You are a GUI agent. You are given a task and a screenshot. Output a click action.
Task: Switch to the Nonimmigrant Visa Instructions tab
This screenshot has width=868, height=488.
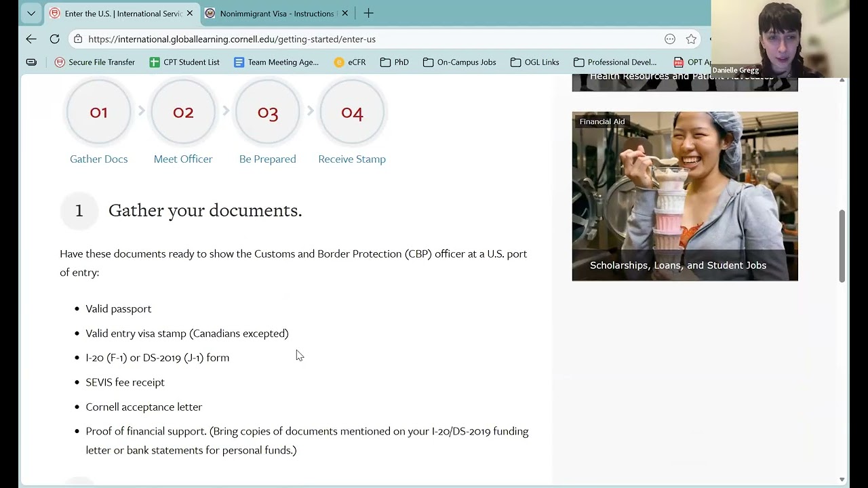(277, 14)
